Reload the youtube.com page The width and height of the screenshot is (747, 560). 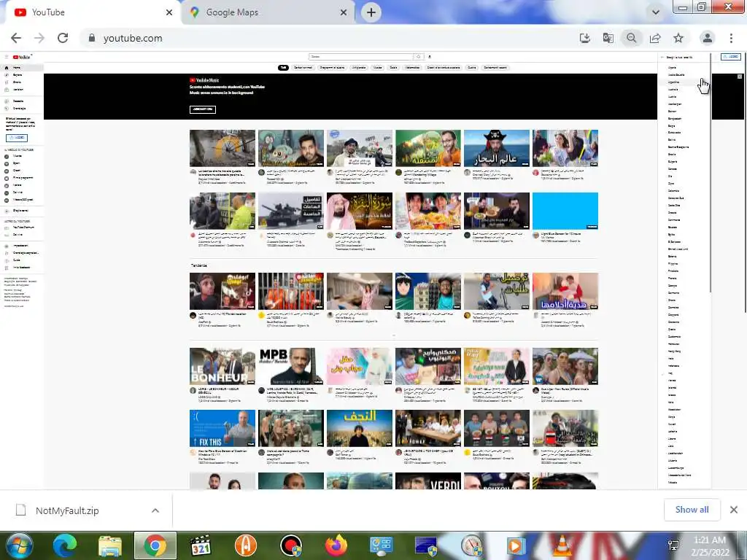(x=63, y=38)
